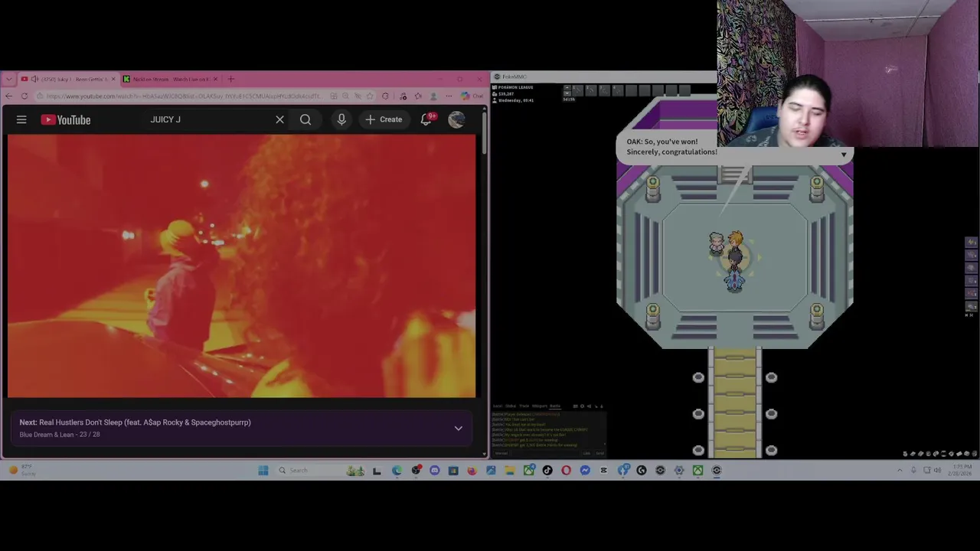Close the Kick stream browser tab
This screenshot has height=551, width=980.
tap(215, 79)
